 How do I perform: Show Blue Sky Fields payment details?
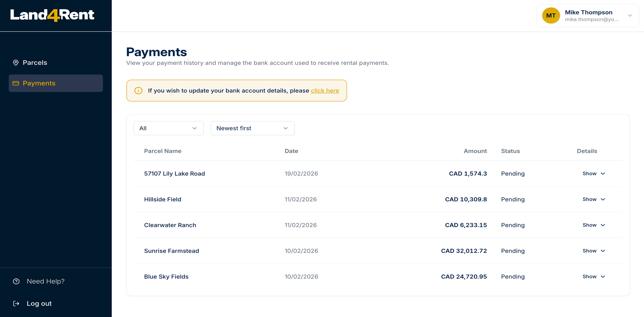coord(593,277)
